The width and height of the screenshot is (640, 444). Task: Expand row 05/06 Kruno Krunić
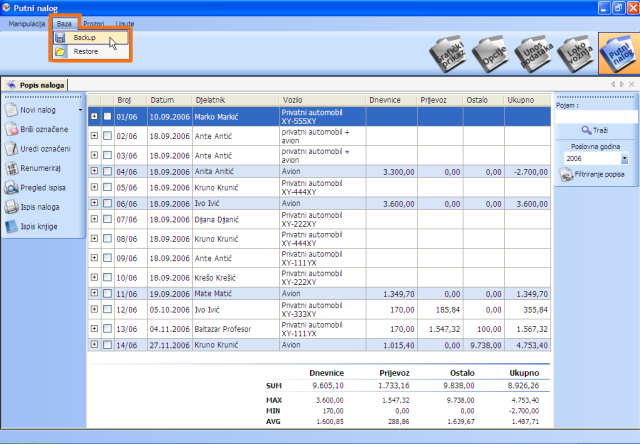point(94,187)
